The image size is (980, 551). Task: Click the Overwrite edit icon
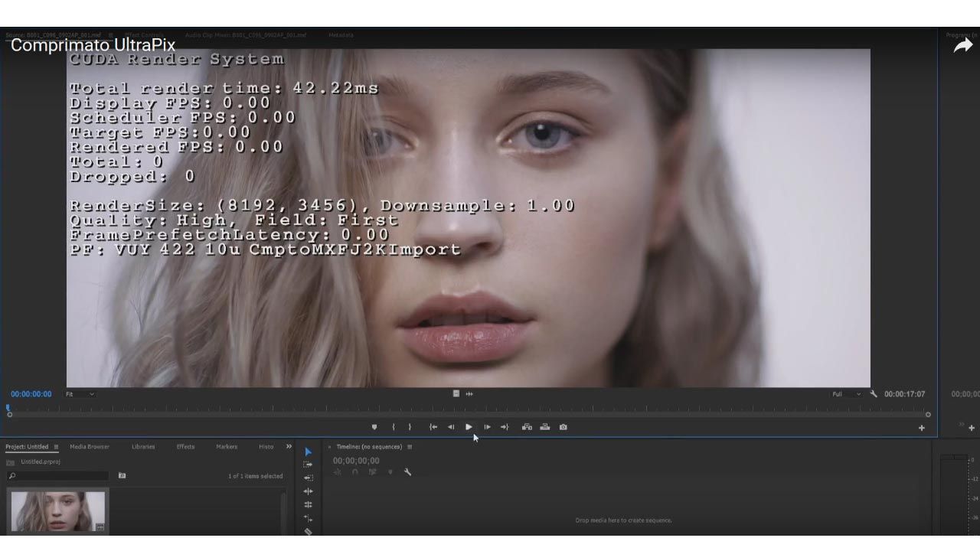(x=545, y=427)
